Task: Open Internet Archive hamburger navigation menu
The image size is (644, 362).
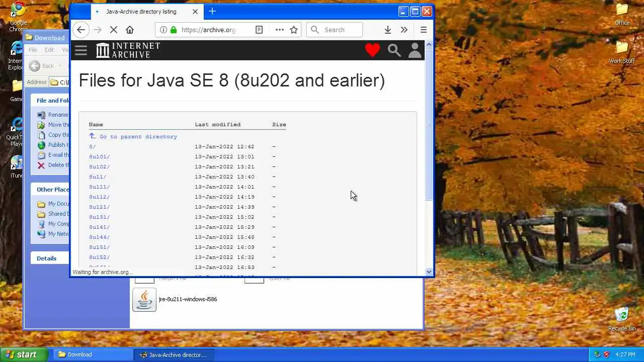Action: click(x=81, y=50)
